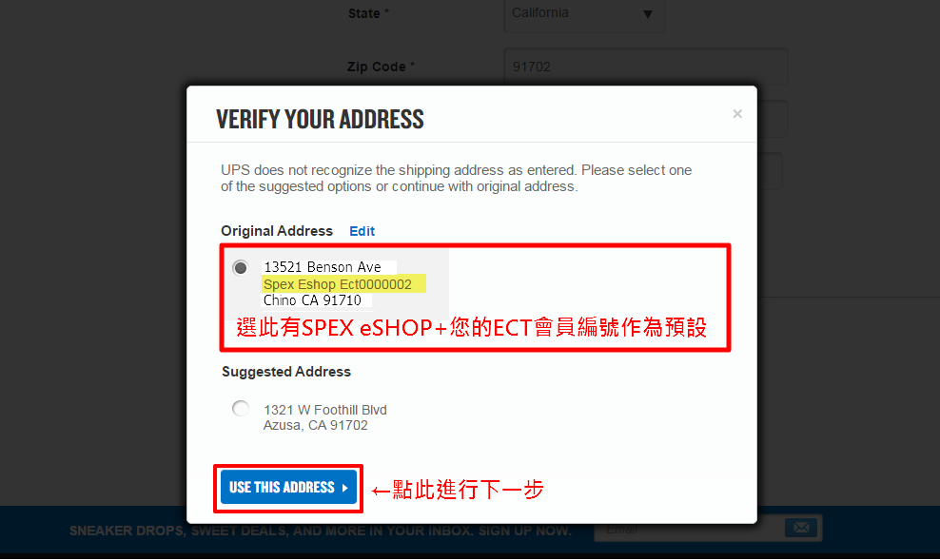
Task: Click Edit next to Original Address
Action: click(362, 231)
